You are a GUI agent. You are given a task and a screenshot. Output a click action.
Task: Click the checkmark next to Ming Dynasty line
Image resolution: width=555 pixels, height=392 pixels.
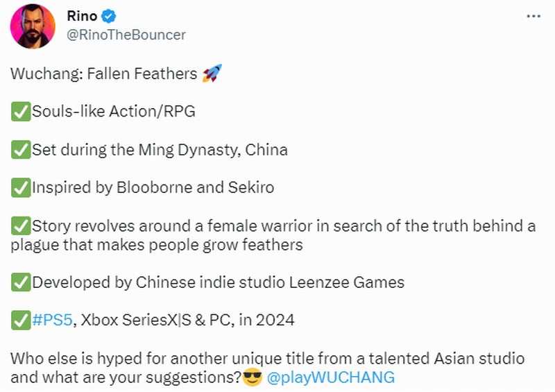click(20, 150)
